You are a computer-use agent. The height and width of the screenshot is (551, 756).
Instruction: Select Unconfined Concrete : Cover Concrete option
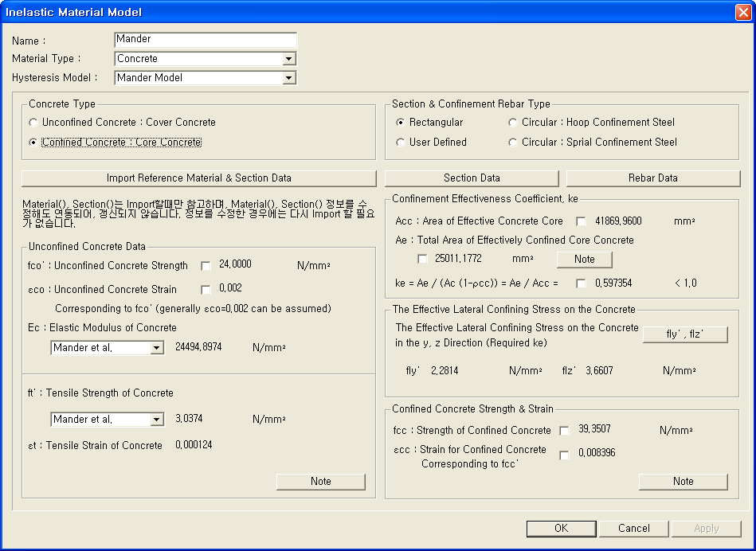[33, 123]
